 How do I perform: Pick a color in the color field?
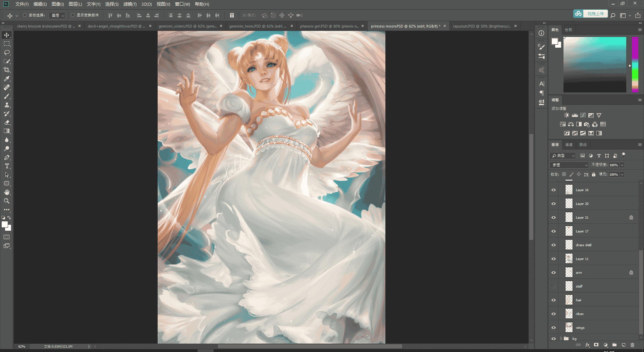tap(595, 64)
